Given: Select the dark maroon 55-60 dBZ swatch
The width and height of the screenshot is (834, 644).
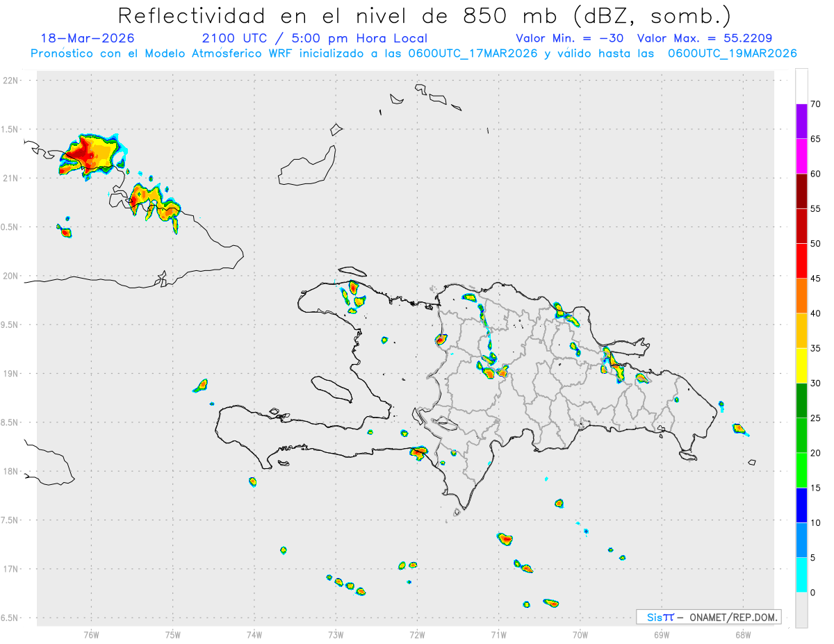Looking at the screenshot, I should coord(801,191).
